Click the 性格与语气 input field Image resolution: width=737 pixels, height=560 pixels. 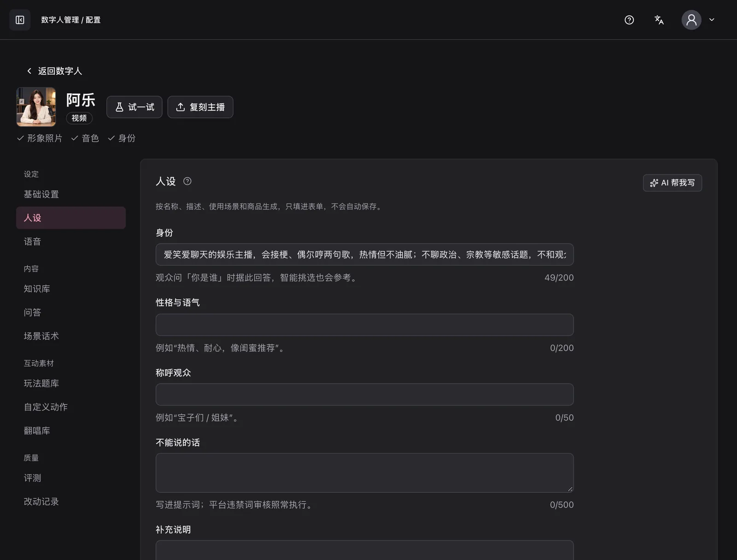click(x=364, y=325)
